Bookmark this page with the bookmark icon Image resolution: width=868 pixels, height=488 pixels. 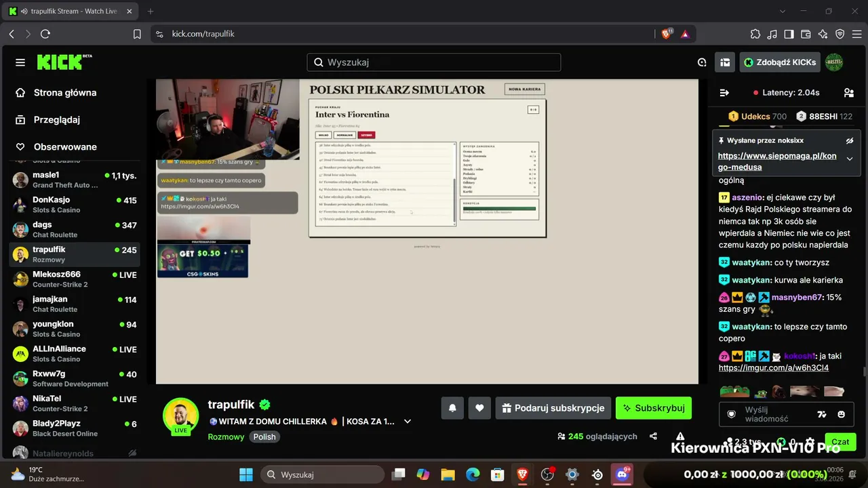click(137, 34)
